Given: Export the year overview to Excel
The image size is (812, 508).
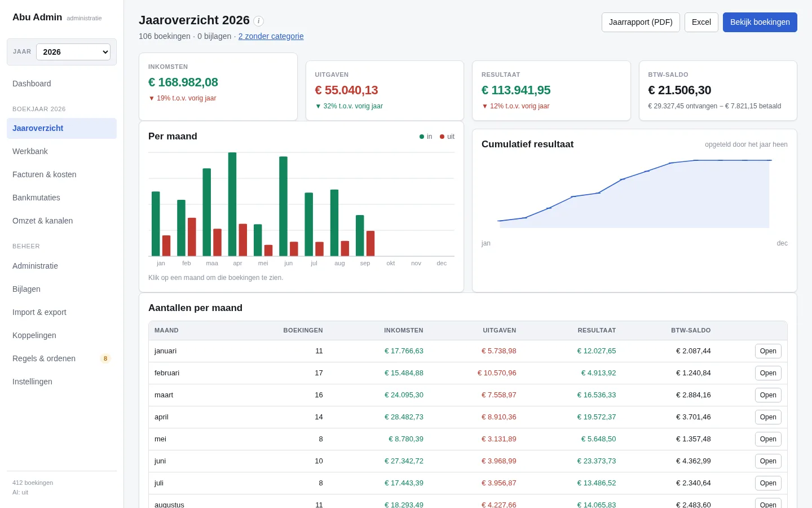Looking at the screenshot, I should pyautogui.click(x=701, y=22).
